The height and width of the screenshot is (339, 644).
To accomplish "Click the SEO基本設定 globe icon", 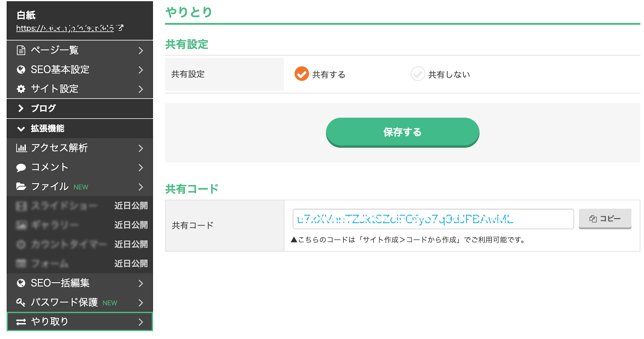I will [21, 70].
